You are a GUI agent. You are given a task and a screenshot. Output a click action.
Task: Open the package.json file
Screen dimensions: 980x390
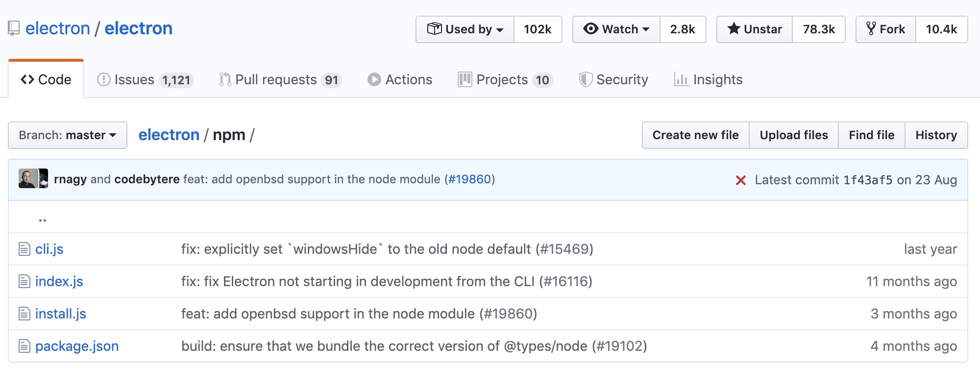77,346
